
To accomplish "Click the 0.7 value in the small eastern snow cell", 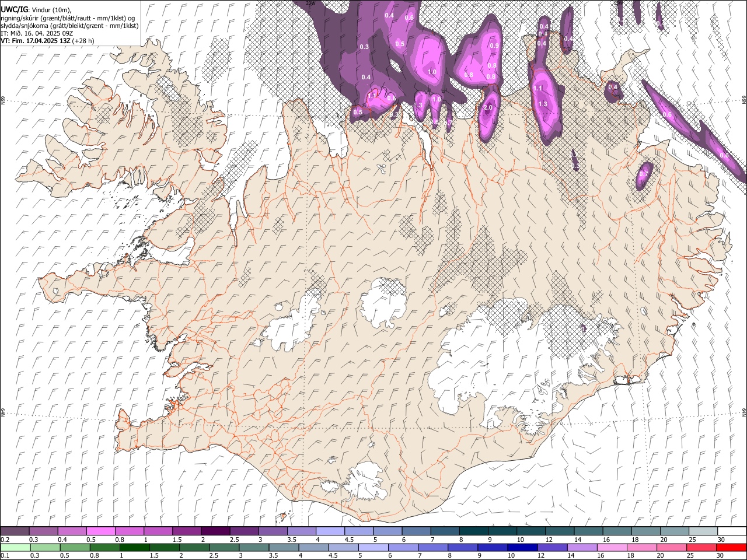I will tap(644, 174).
